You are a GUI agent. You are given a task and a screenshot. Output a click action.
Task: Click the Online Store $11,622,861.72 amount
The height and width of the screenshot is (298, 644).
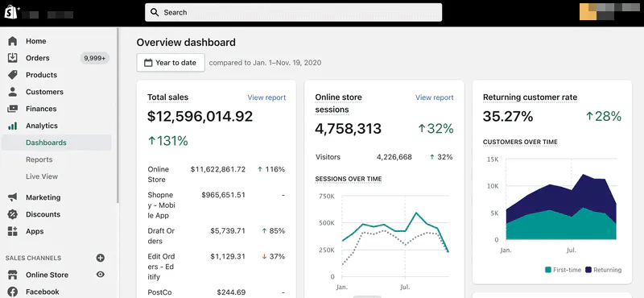[x=217, y=169]
